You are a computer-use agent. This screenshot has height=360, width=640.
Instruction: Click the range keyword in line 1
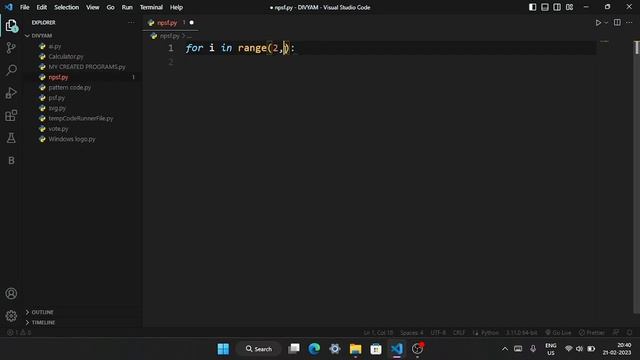tap(252, 48)
